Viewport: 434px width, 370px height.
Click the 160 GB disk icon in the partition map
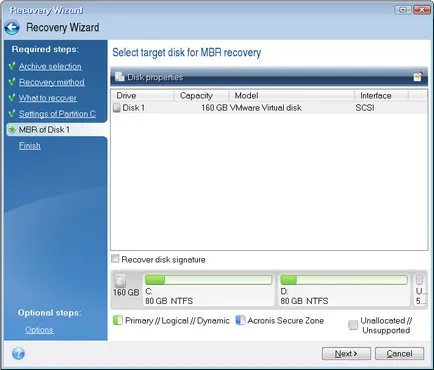(120, 281)
